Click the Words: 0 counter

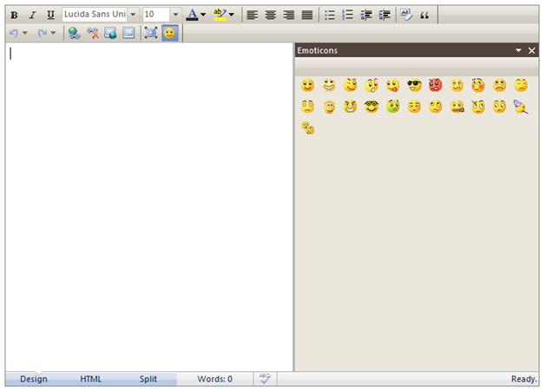(x=214, y=379)
